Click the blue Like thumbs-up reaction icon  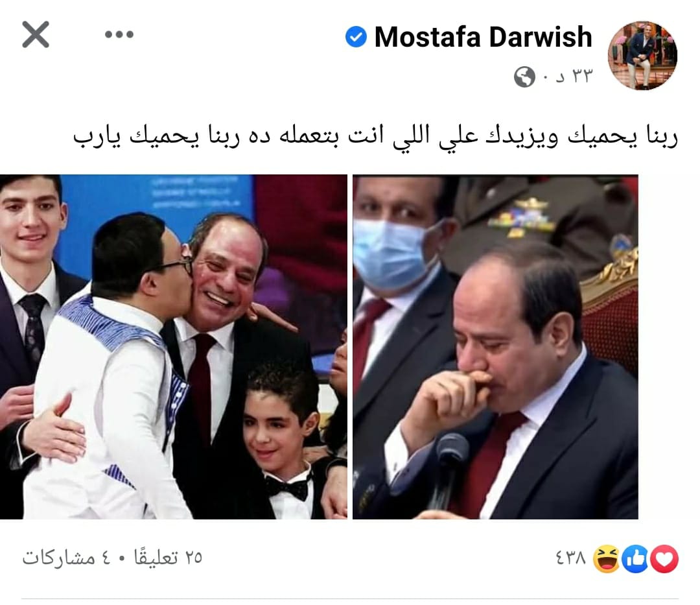pos(635,558)
